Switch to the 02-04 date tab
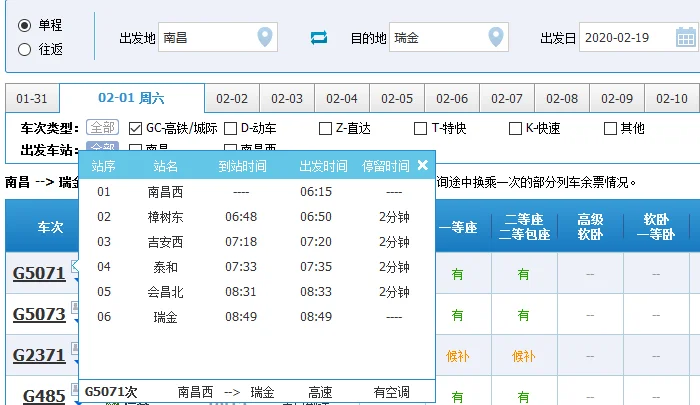700x405 pixels. (x=342, y=98)
